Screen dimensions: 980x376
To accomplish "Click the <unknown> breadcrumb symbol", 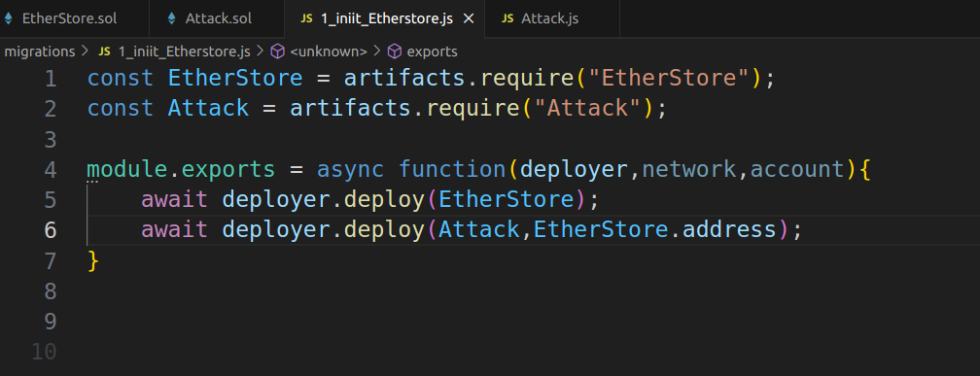I will [329, 51].
